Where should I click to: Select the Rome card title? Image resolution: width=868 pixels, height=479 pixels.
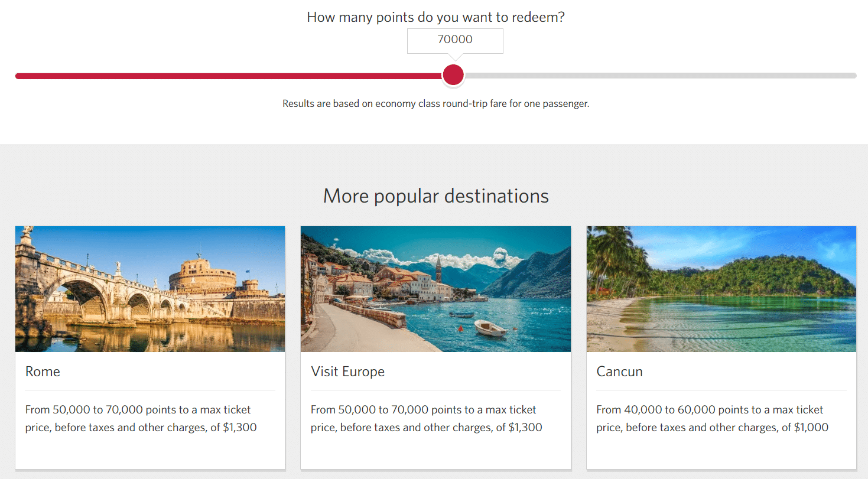pyautogui.click(x=43, y=372)
